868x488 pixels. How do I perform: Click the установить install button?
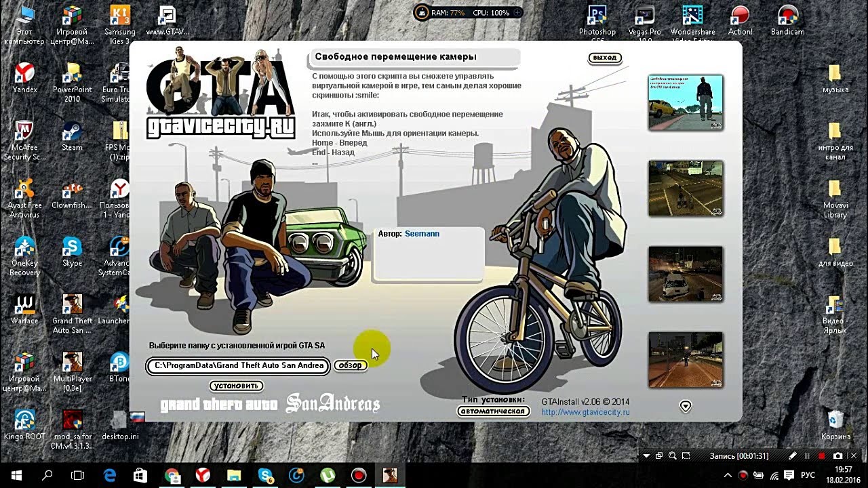[x=236, y=386]
